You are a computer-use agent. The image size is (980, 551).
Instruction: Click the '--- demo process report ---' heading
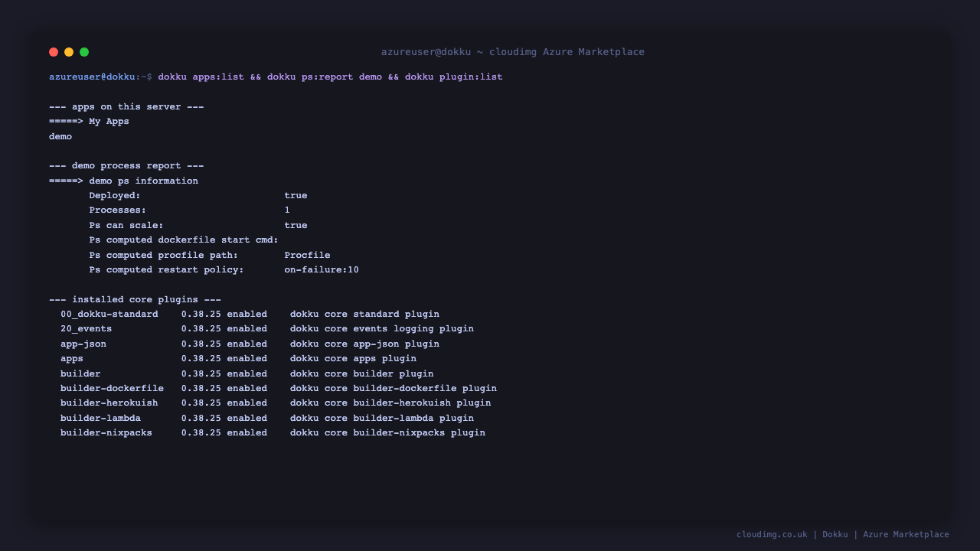[x=126, y=166]
